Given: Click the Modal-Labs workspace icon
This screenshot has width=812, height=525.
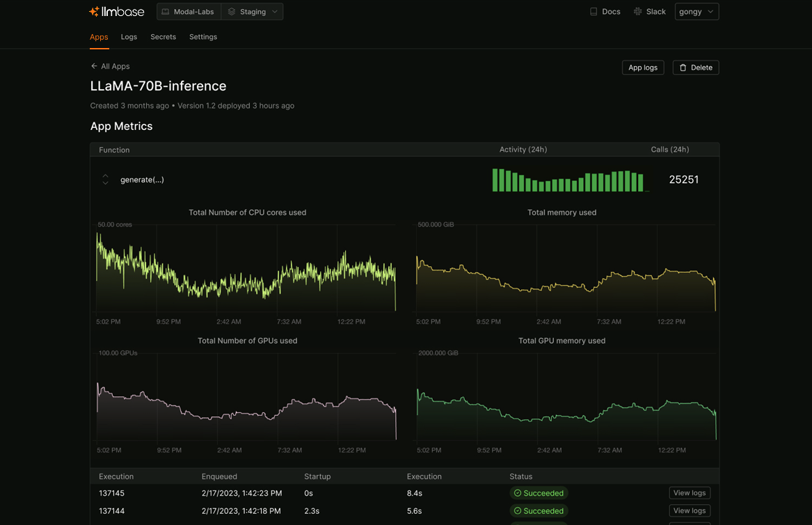Looking at the screenshot, I should (165, 11).
